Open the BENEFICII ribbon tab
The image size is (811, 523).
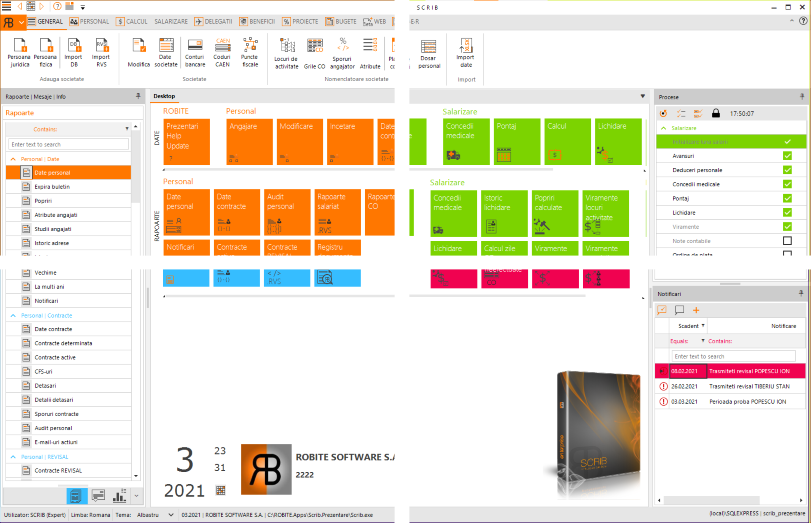262,20
